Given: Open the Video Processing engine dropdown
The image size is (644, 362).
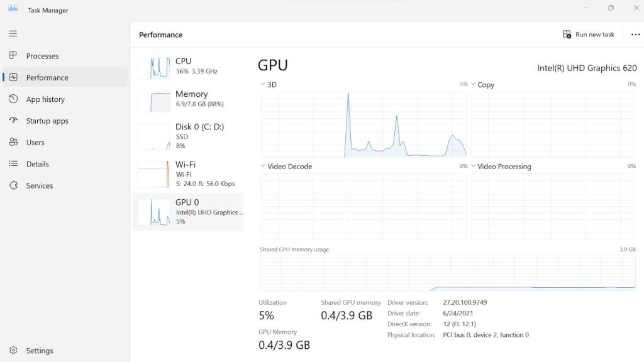Looking at the screenshot, I should click(x=473, y=166).
